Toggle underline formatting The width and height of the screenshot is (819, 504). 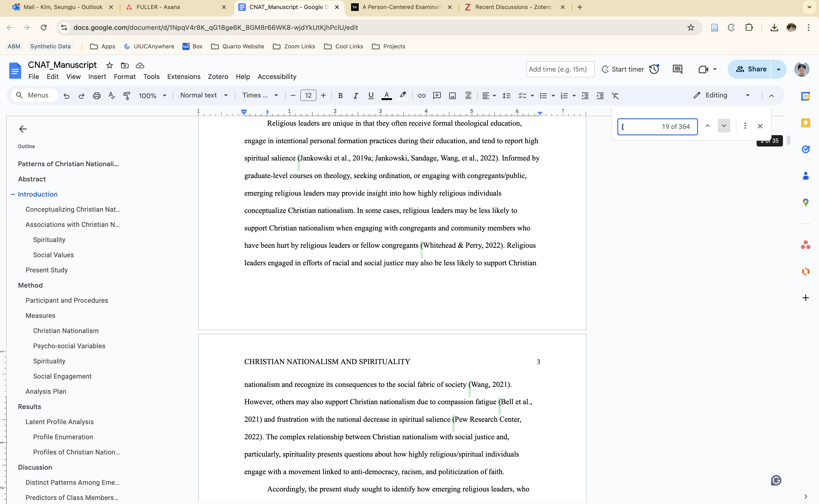coord(371,96)
